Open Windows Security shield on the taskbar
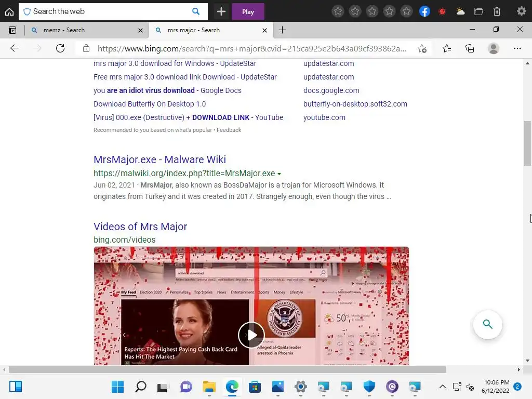 pyautogui.click(x=369, y=387)
